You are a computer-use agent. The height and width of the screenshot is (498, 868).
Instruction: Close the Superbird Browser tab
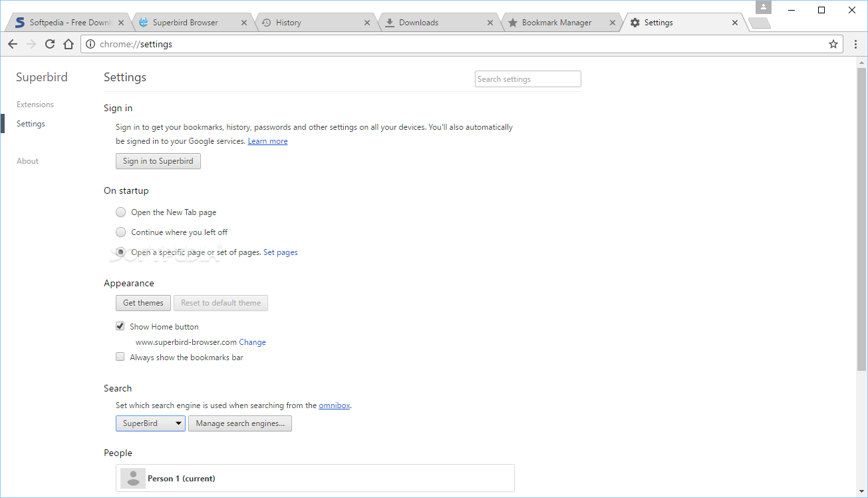coord(244,23)
